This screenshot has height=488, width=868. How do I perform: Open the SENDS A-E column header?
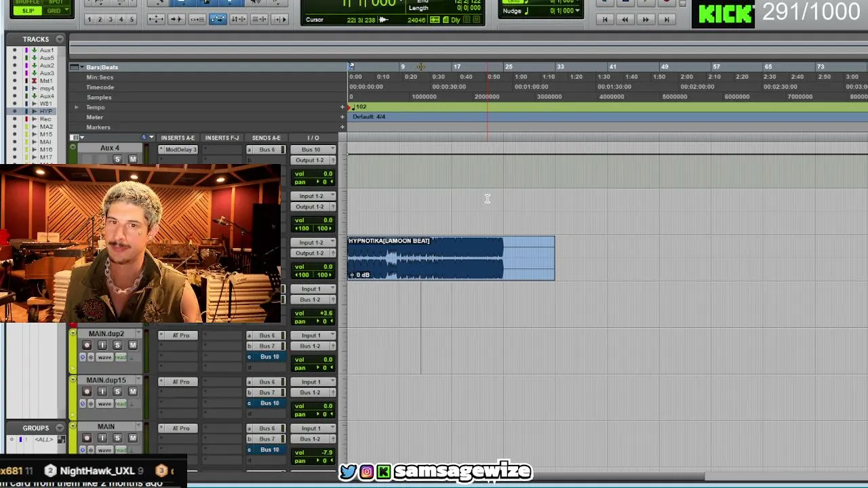266,138
